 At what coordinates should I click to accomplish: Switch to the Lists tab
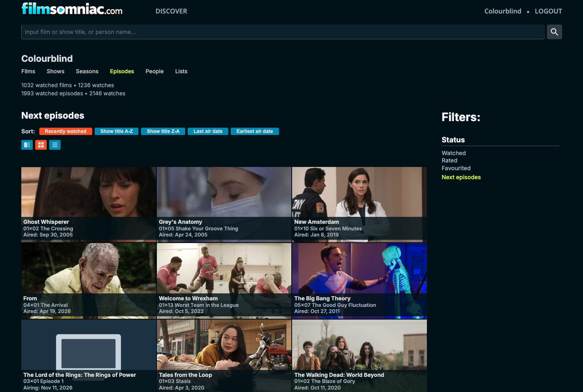tap(181, 71)
